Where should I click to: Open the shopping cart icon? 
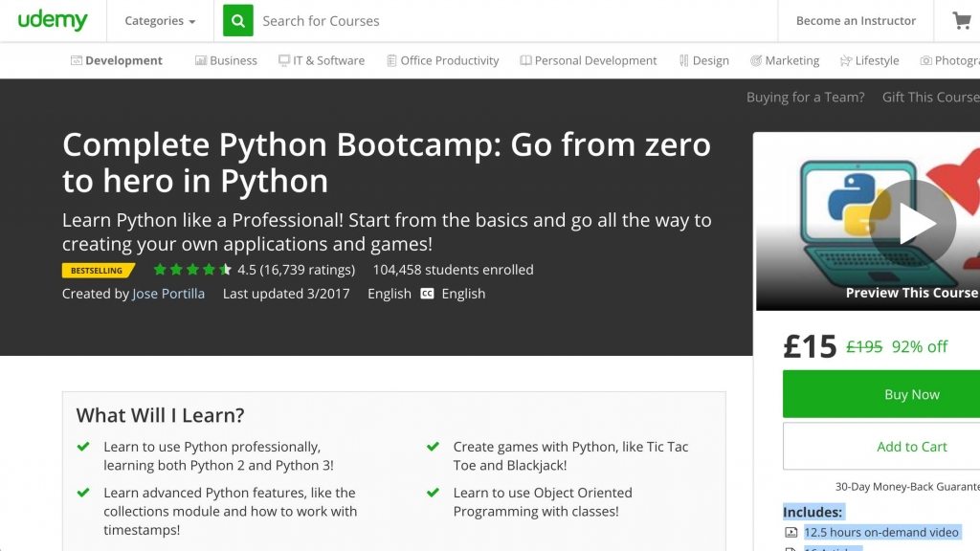coord(961,20)
